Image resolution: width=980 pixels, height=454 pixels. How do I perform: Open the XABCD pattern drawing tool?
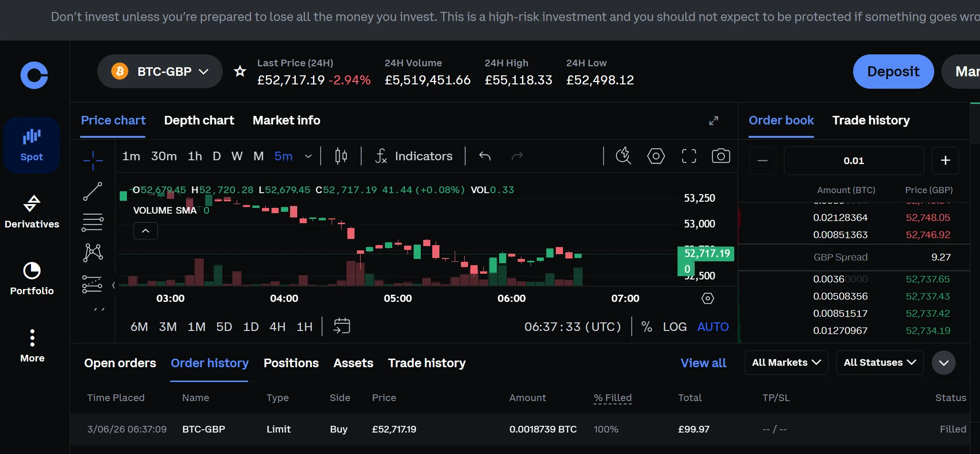[x=93, y=253]
